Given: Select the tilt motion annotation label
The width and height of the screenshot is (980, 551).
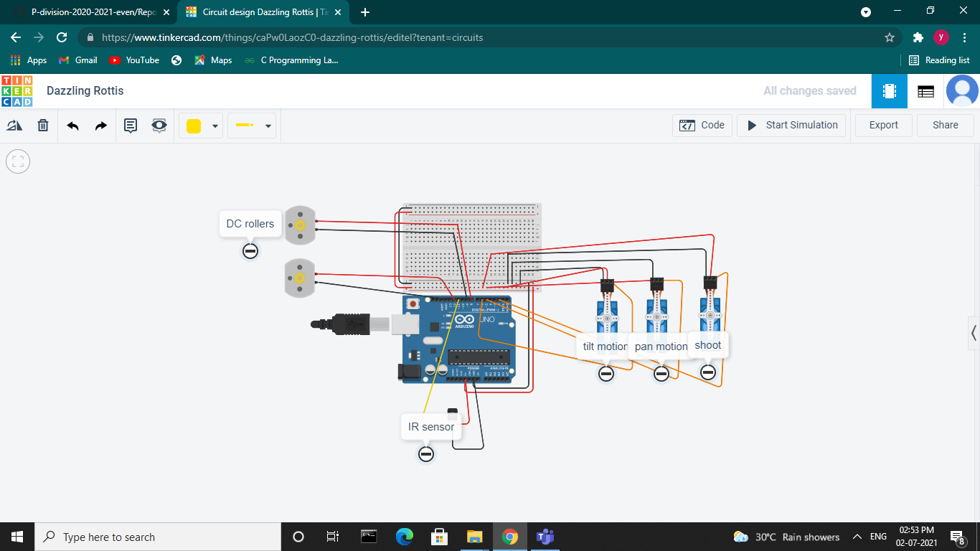Looking at the screenshot, I should (x=605, y=347).
